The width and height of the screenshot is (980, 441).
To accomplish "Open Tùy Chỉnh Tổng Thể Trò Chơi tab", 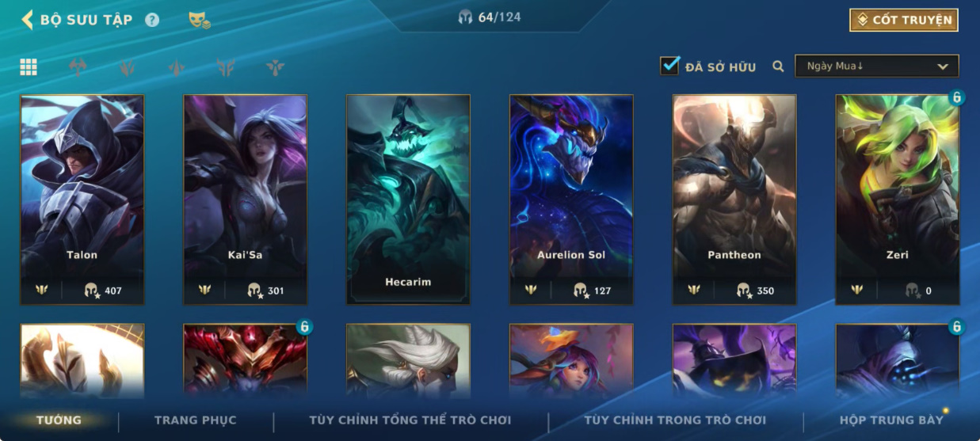I will (410, 420).
